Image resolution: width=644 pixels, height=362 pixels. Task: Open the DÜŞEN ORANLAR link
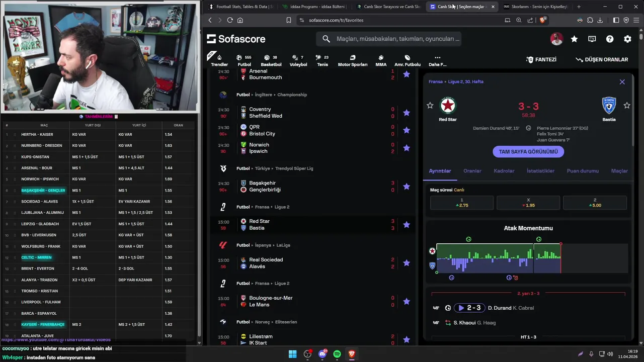(602, 59)
